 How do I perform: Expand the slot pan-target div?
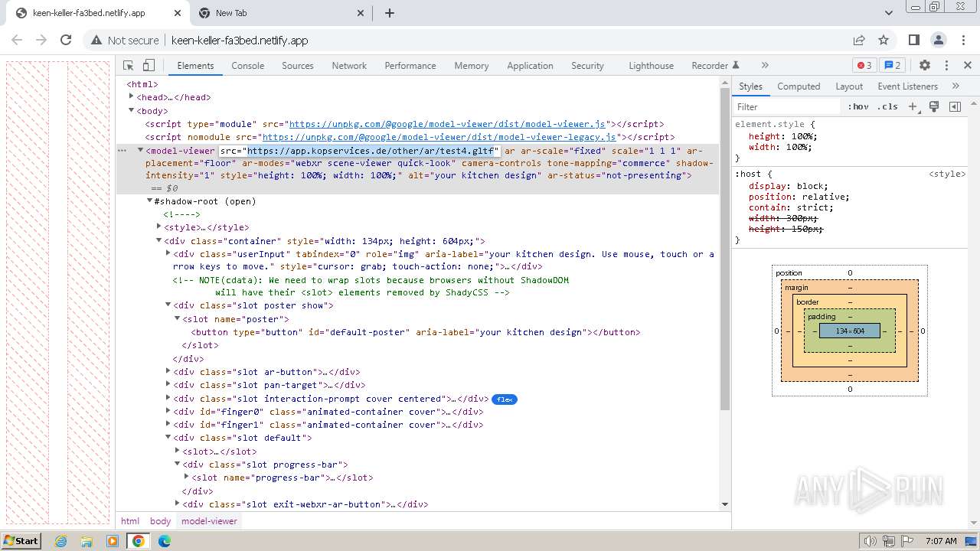(x=168, y=385)
